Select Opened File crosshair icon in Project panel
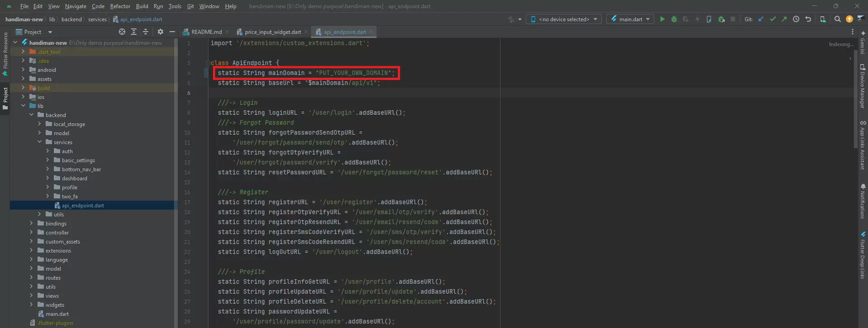Screen dimensions: 868x328 (x=122, y=32)
